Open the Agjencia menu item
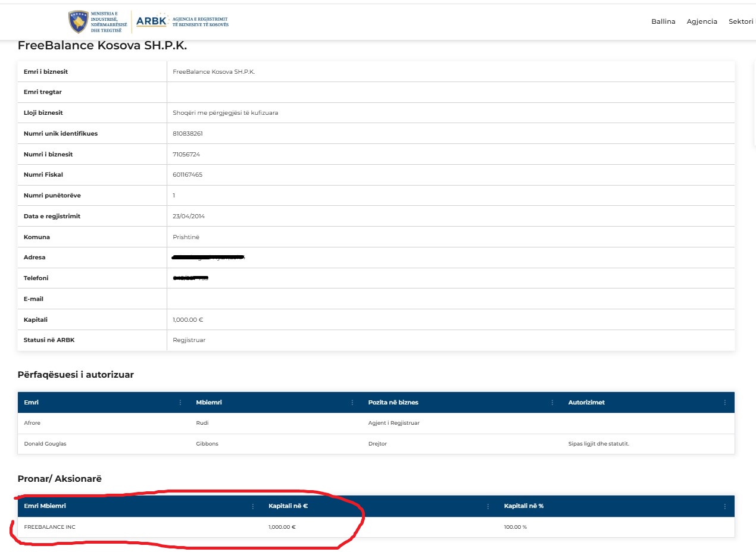The image size is (756, 552). (x=702, y=21)
